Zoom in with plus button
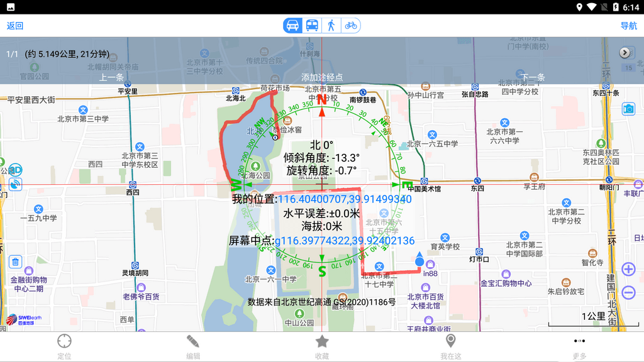 [x=628, y=269]
